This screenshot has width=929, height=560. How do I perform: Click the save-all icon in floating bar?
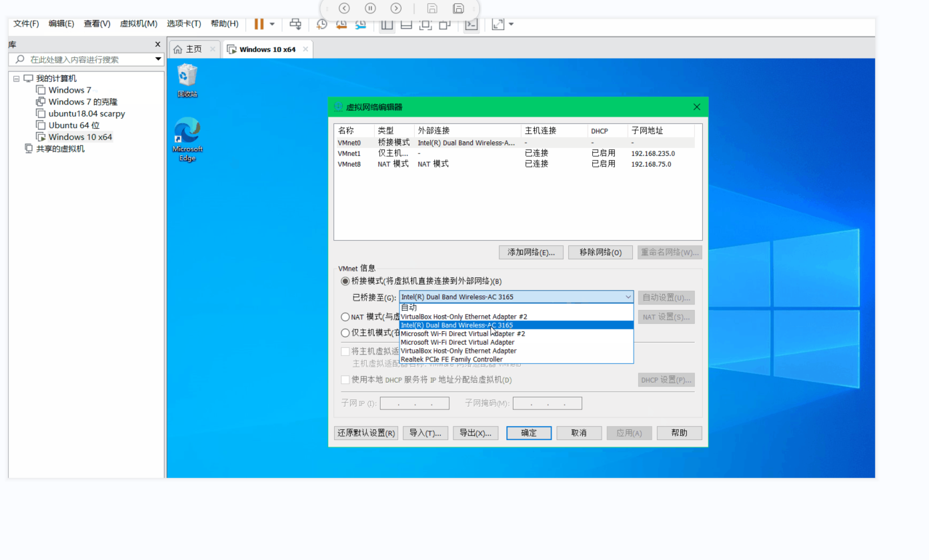point(458,8)
